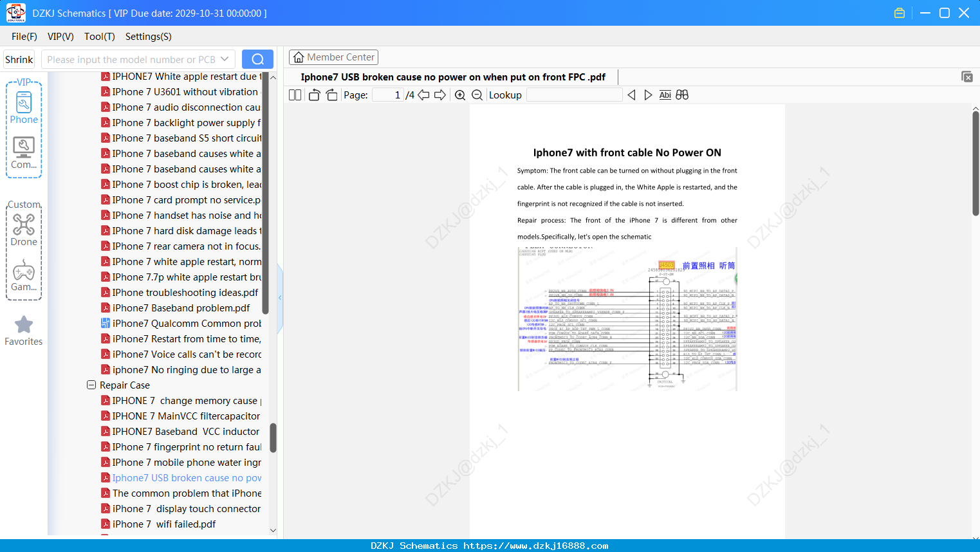Open Favorites star
The width and height of the screenshot is (980, 552).
[x=24, y=331]
